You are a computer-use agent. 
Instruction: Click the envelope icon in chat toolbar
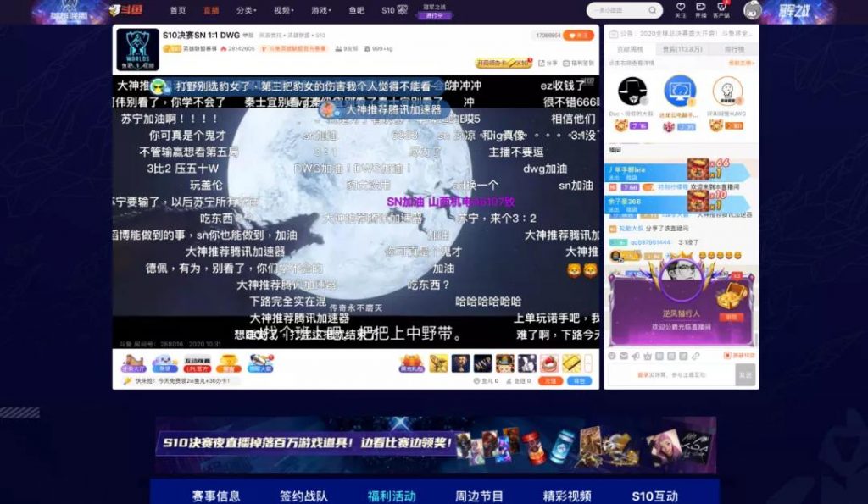[624, 356]
